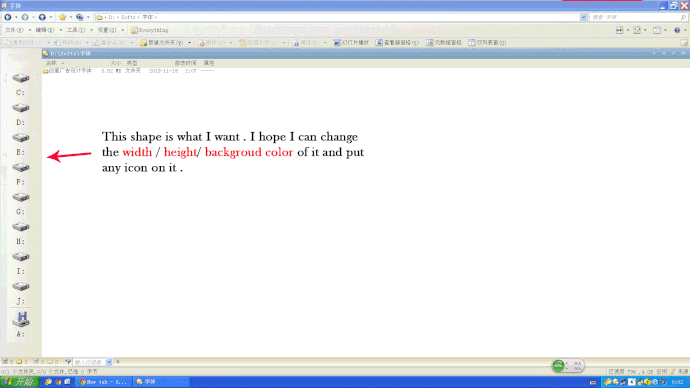
Task: Open the 工具(T) menu
Action: click(x=76, y=30)
